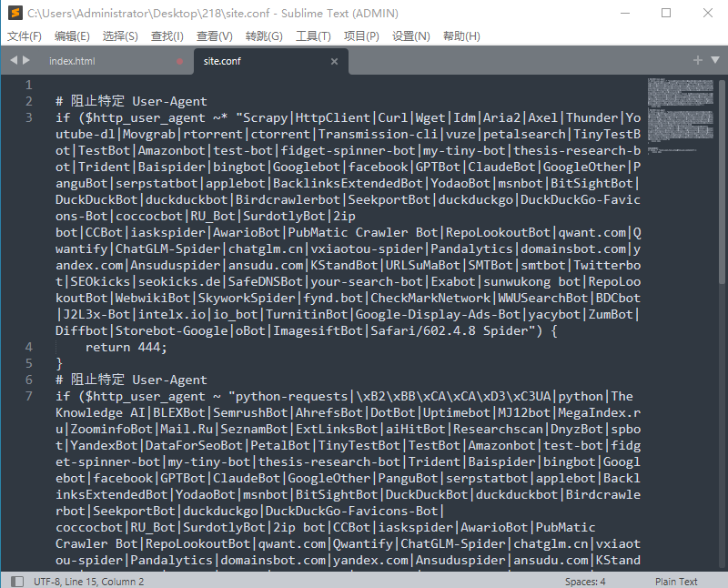Open the 查看(V) menu
The height and width of the screenshot is (588, 728).
[x=215, y=35]
